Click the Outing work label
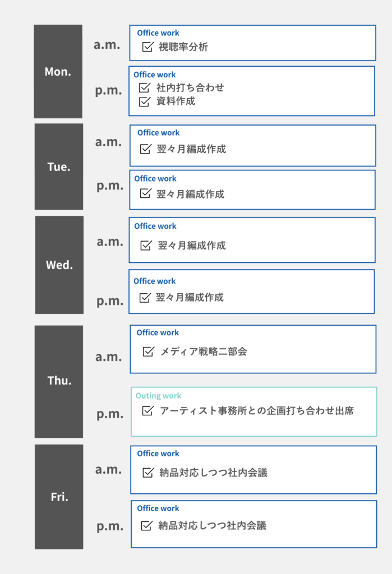Image resolution: width=392 pixels, height=574 pixels. [x=159, y=396]
